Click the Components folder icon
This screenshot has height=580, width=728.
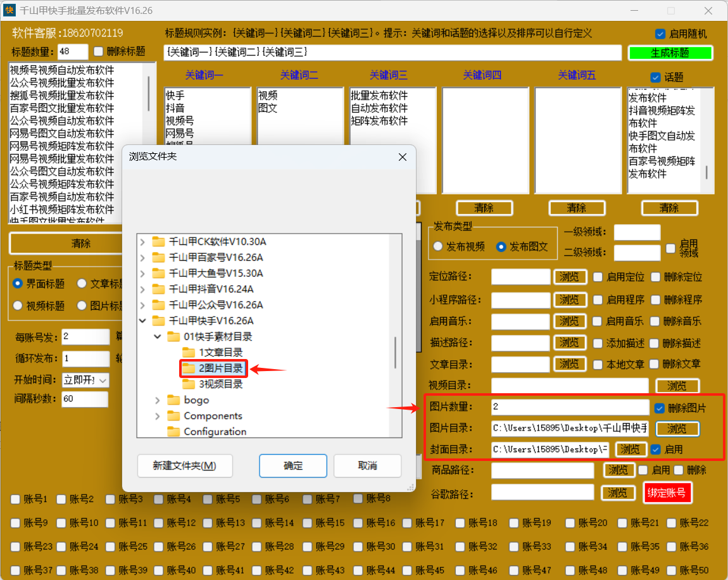[173, 415]
